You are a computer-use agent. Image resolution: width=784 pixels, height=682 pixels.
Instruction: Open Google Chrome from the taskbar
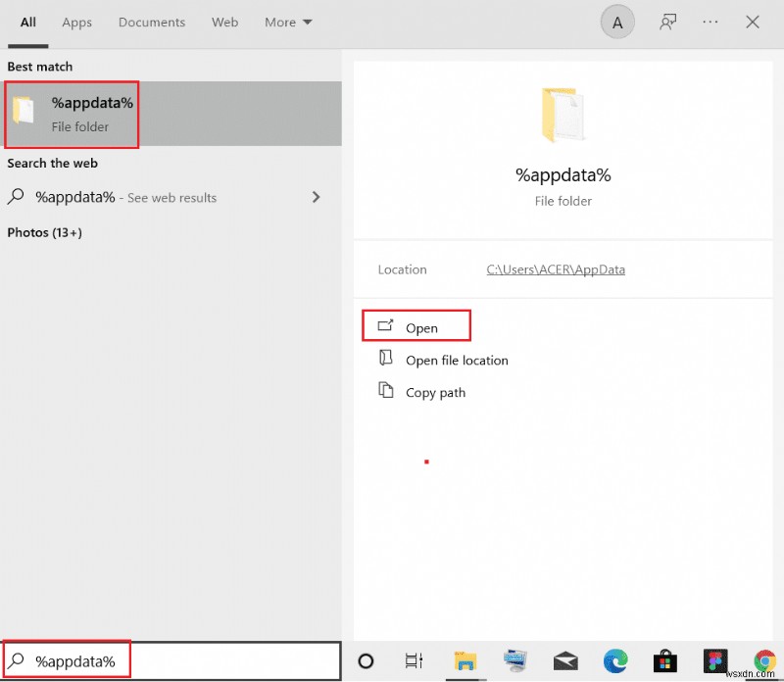tap(763, 661)
